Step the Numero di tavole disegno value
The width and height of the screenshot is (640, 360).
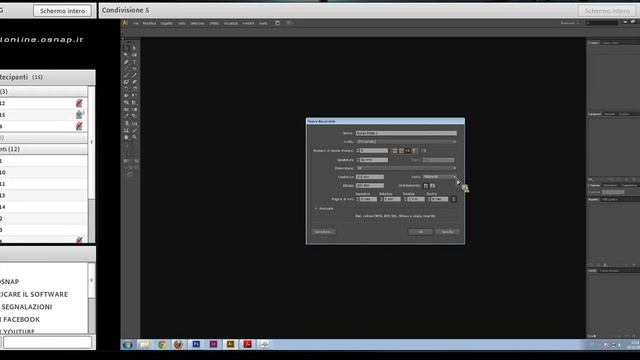[x=358, y=151]
